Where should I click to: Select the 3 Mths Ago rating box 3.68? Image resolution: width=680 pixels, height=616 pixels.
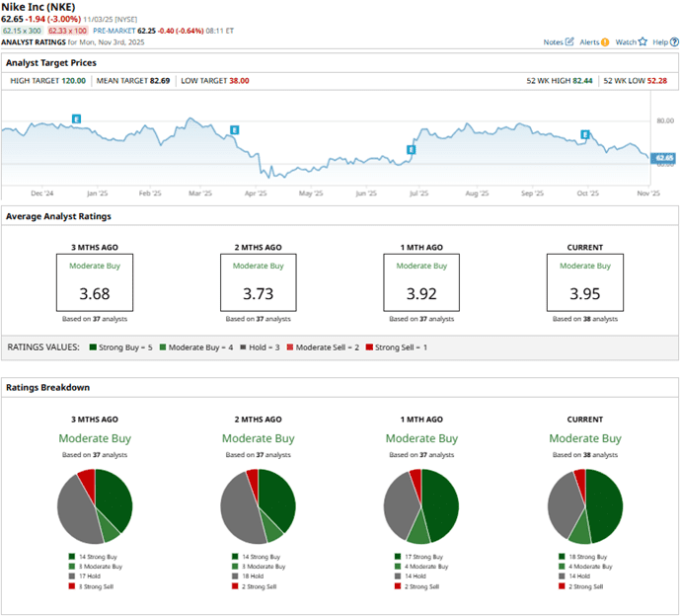tap(94, 282)
